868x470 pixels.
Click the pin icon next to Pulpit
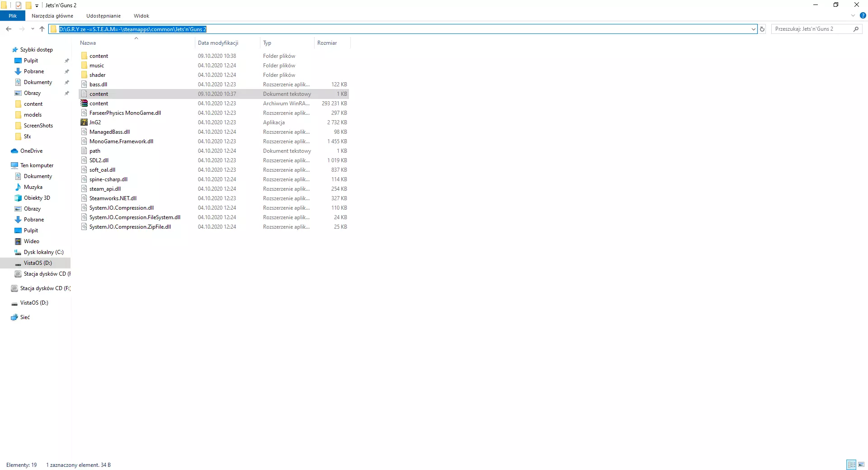(67, 61)
